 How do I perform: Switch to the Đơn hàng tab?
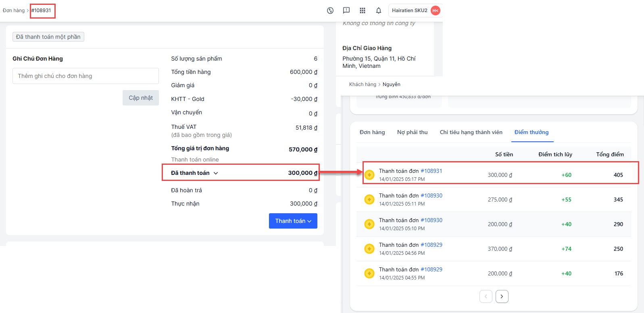(372, 132)
